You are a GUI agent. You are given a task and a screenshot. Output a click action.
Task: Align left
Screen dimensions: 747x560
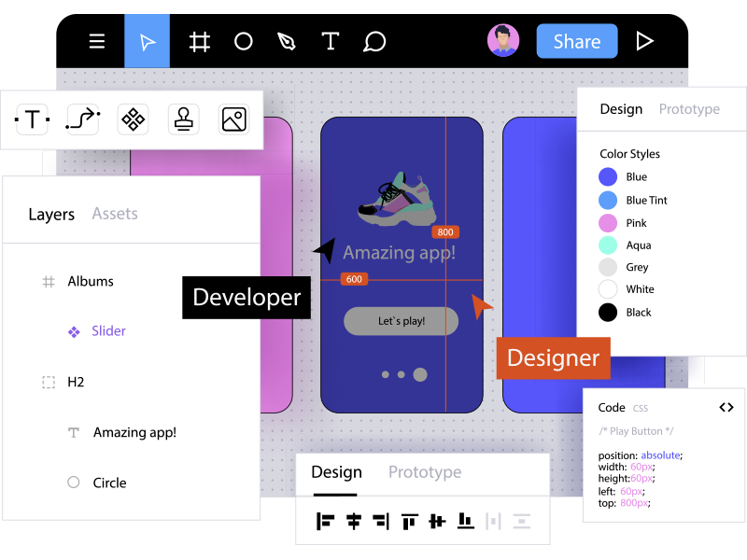point(325,522)
